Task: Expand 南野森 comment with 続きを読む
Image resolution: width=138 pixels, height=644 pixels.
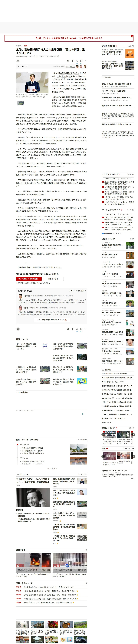Action: pyautogui.click(x=81, y=314)
